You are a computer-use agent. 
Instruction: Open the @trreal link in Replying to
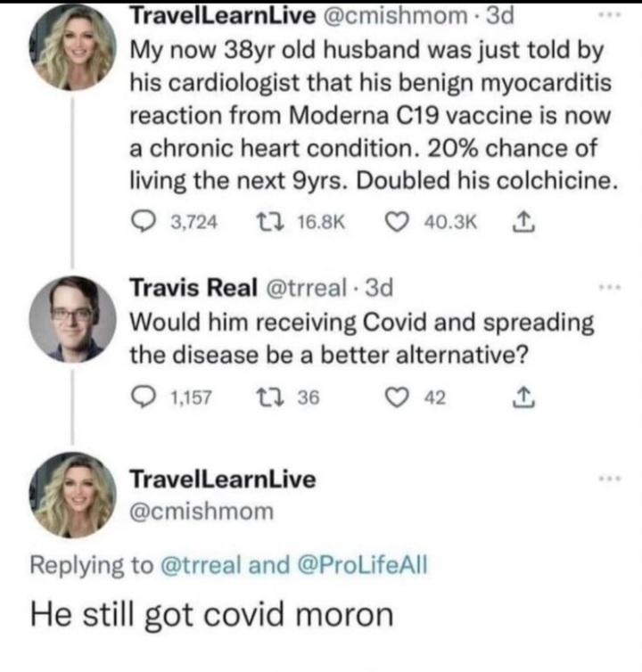(x=201, y=565)
